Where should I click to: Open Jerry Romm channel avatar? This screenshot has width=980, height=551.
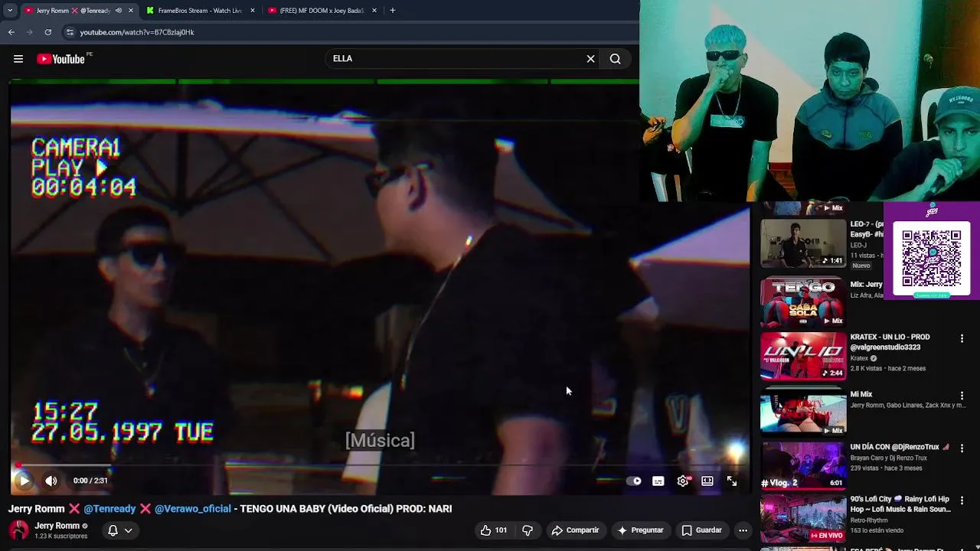point(18,530)
